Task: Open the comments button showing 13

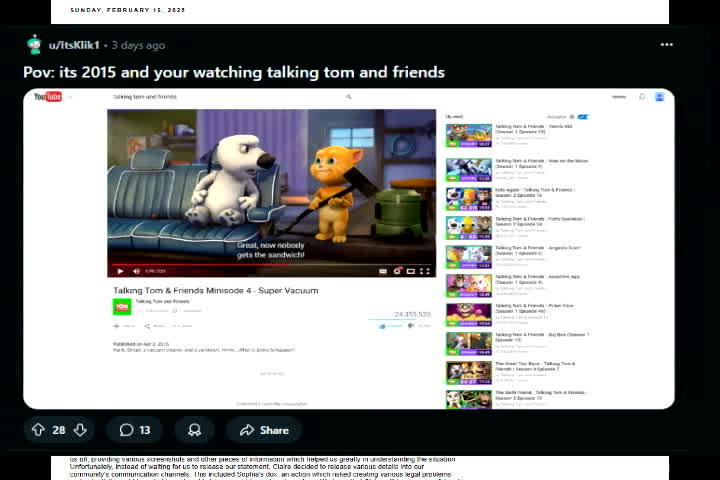Action: (x=135, y=430)
